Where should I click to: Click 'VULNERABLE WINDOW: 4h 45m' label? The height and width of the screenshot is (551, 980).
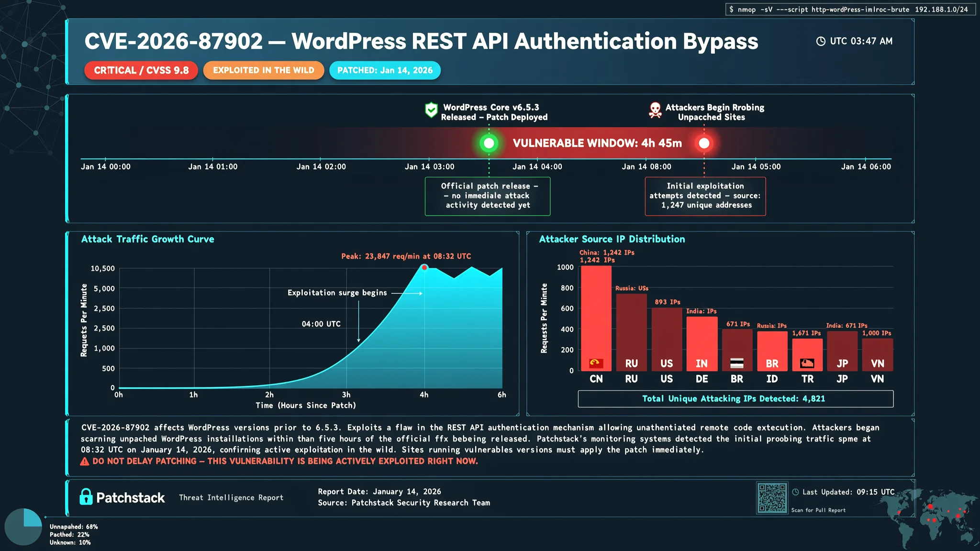tap(597, 143)
